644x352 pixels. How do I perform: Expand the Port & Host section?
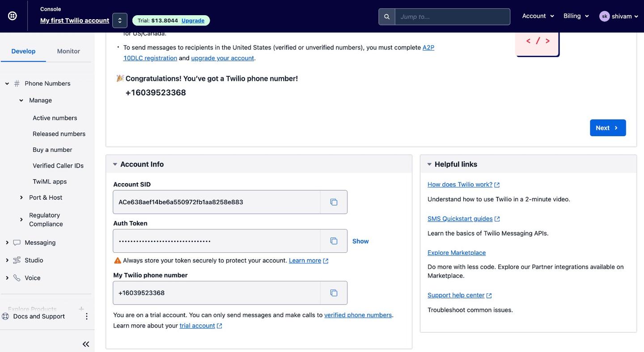21,197
